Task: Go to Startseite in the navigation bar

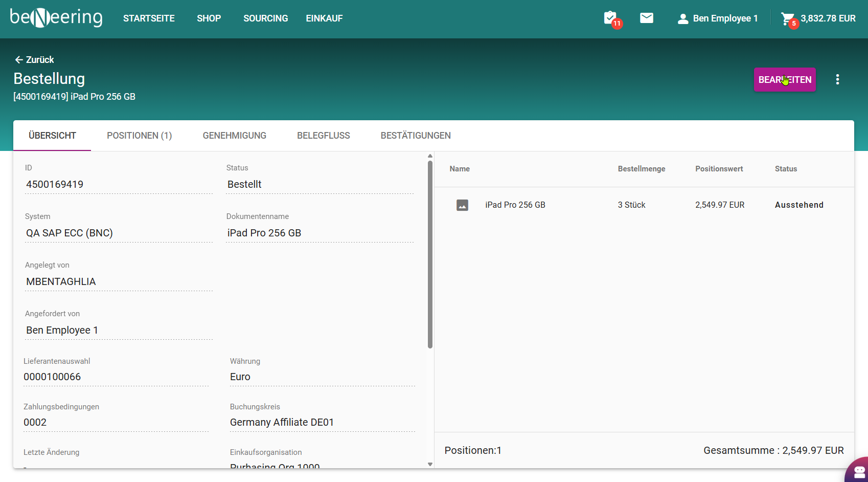Action: [x=149, y=18]
